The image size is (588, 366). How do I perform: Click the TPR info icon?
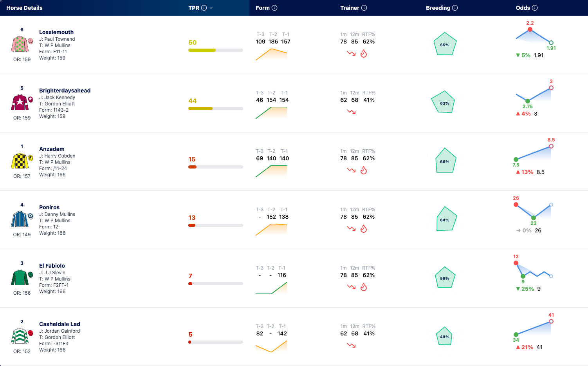(204, 8)
